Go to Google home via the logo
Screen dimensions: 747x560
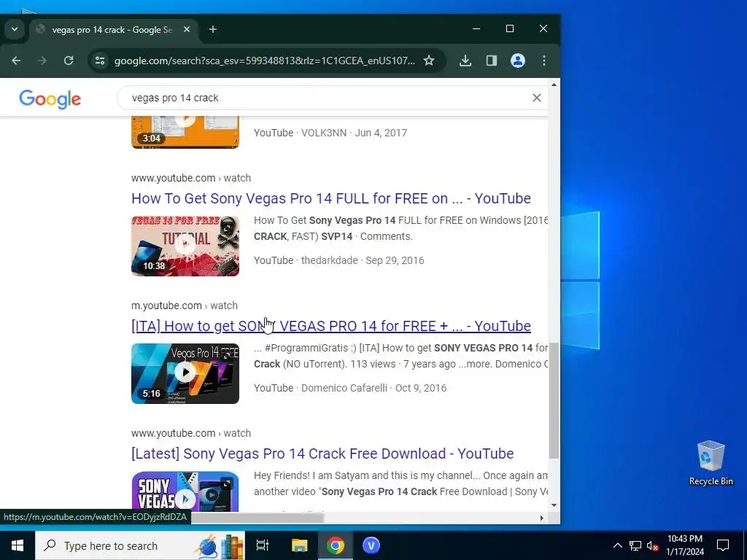coord(50,99)
